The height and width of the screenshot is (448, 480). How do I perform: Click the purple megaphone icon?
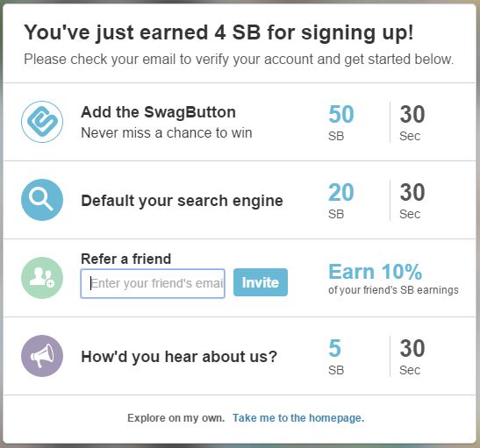pos(42,356)
